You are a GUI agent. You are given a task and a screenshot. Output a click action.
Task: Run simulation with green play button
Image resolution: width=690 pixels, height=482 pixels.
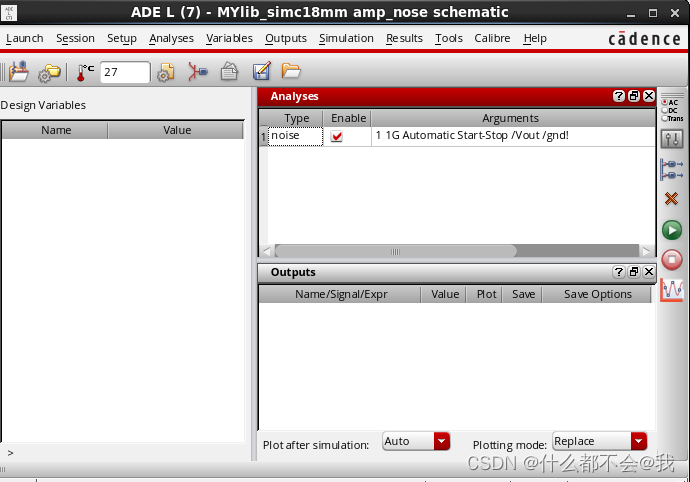coord(672,230)
